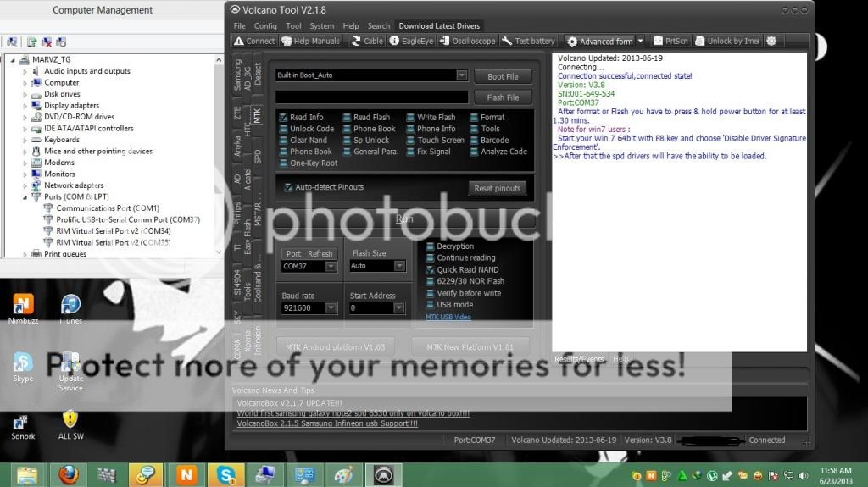Click the gear icon after Unlock by Imei
This screenshot has width=868, height=487.
pyautogui.click(x=771, y=41)
